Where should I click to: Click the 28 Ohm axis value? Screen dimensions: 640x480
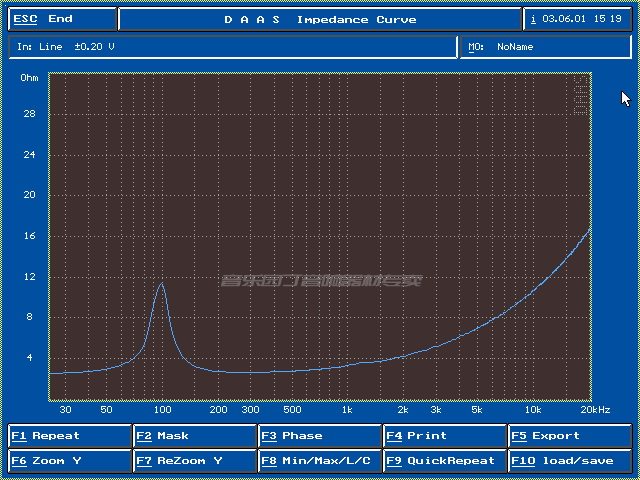(29, 113)
